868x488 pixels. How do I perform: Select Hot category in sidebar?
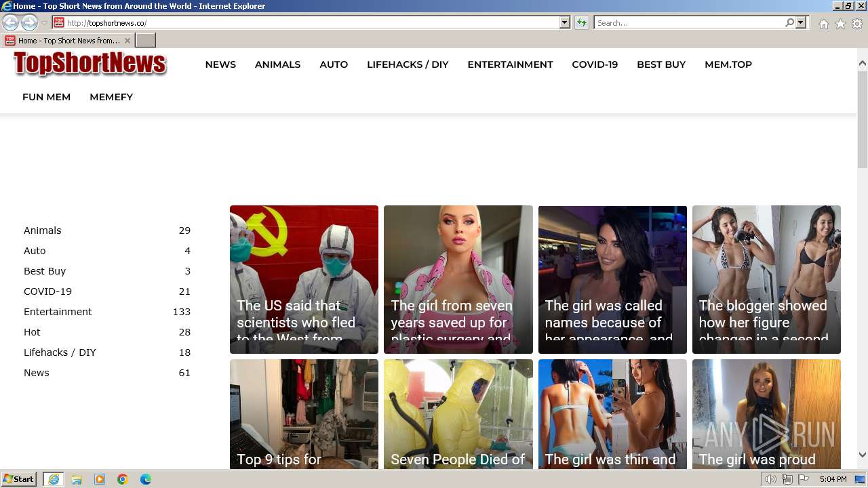(x=32, y=332)
